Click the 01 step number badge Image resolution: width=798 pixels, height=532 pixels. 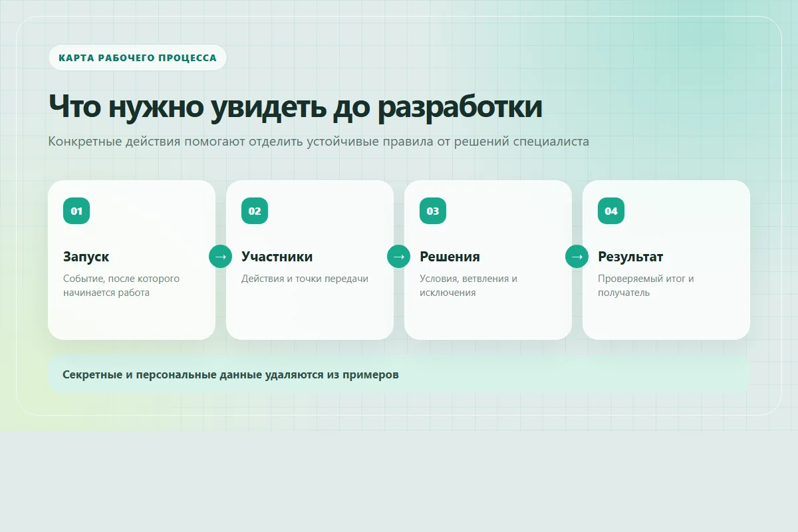(76, 211)
